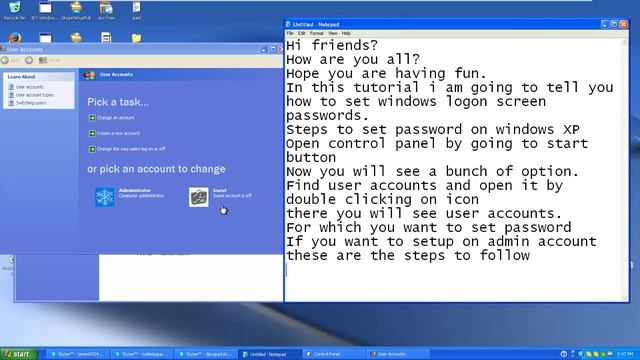Click green arrow next to 'Change an account'
The image size is (640, 360).
click(92, 118)
